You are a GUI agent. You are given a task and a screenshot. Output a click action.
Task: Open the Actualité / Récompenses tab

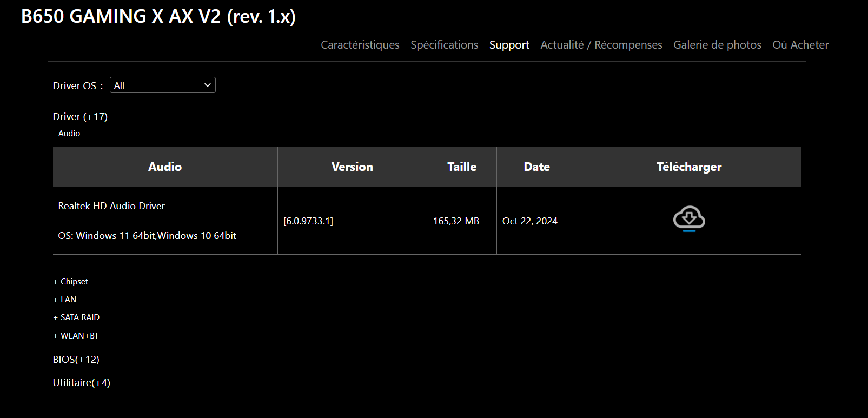(x=601, y=45)
